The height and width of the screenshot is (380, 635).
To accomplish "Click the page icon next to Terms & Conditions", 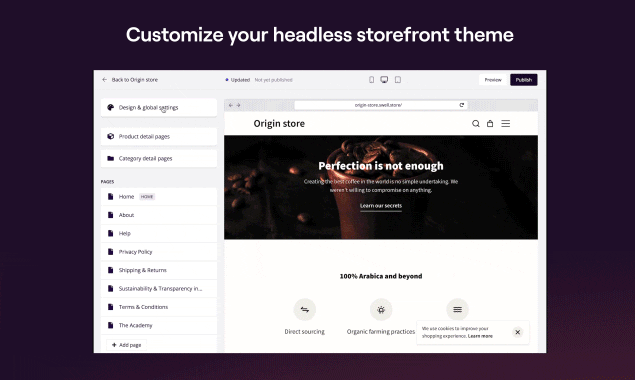I will tap(110, 307).
